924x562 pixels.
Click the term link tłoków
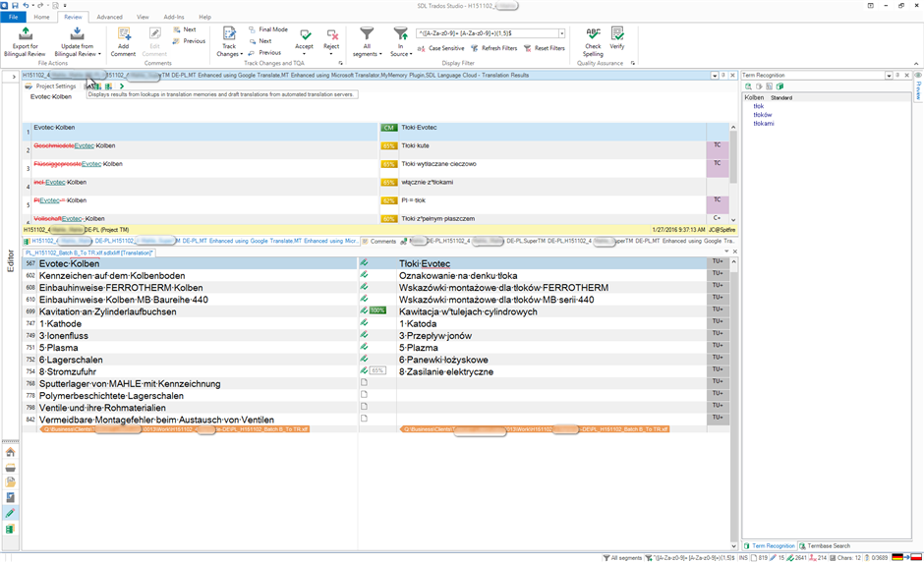(763, 115)
